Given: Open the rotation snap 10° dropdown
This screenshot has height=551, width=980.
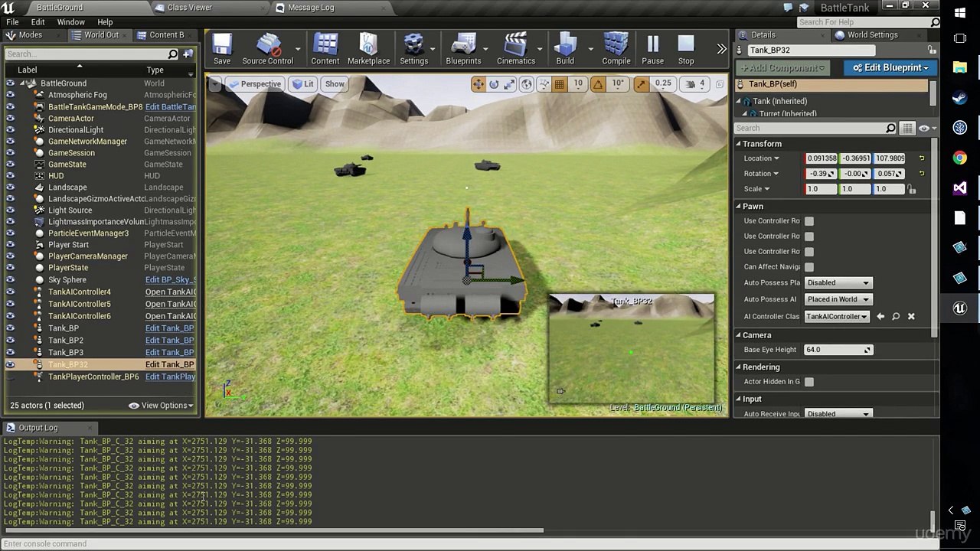Looking at the screenshot, I should [x=618, y=83].
